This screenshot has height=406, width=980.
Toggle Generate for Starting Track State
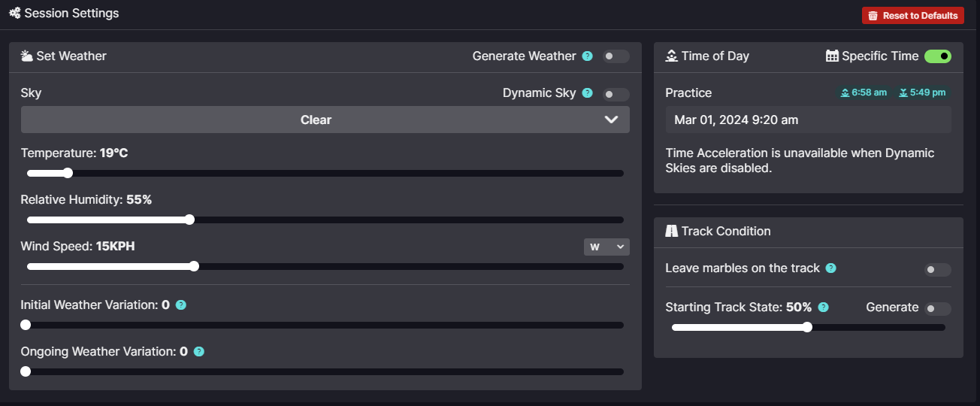click(937, 308)
